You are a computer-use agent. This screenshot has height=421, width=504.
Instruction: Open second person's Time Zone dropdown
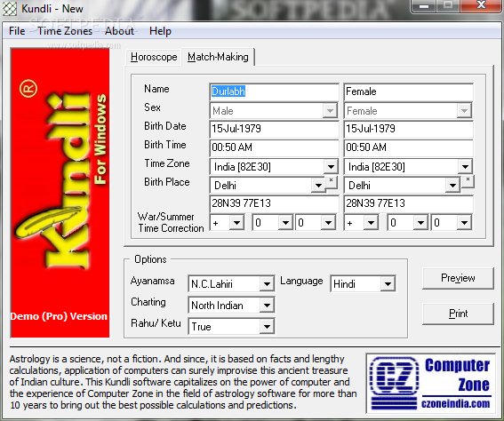coord(465,167)
